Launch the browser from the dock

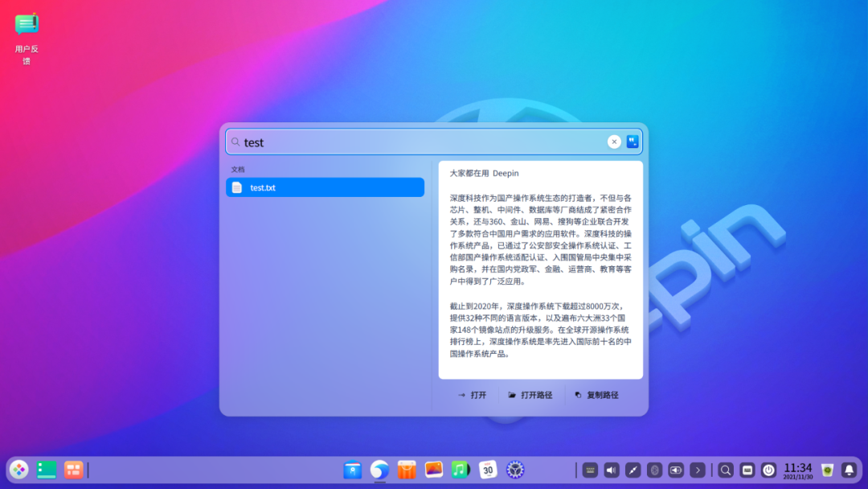[x=379, y=470]
